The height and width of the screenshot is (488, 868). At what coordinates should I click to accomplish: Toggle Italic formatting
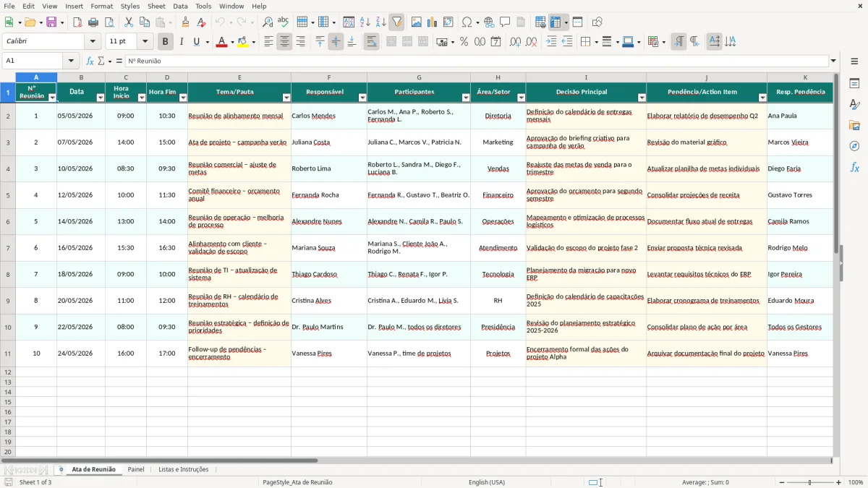click(x=181, y=42)
